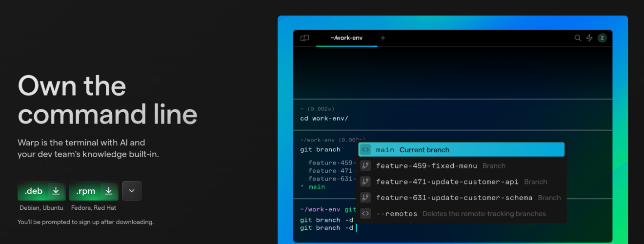Select the --remotes option suggestion
The image size is (644, 244).
tap(462, 214)
